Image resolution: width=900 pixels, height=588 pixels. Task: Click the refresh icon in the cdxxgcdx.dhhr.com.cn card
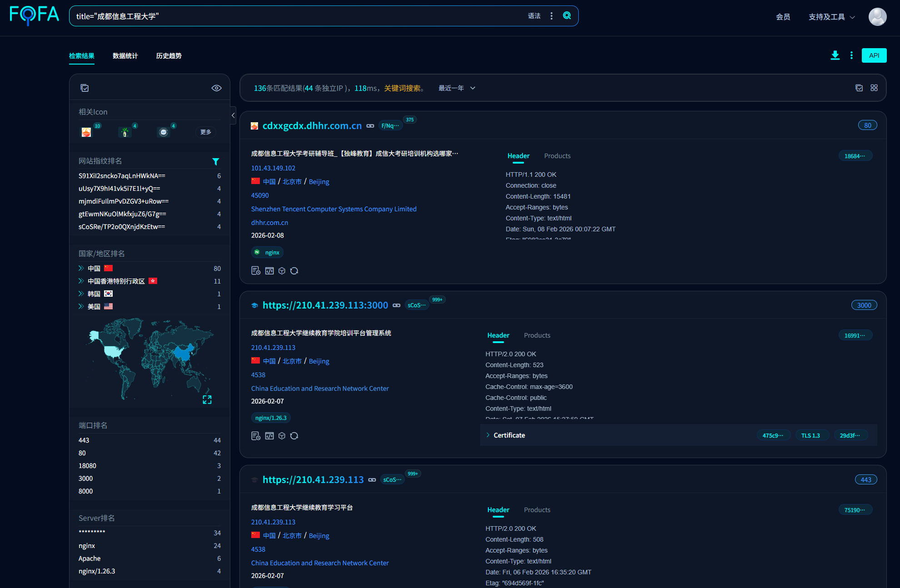coord(294,271)
